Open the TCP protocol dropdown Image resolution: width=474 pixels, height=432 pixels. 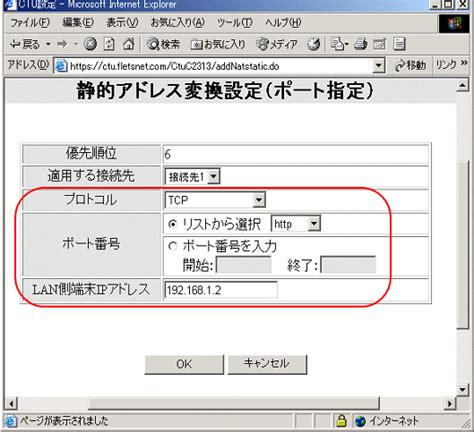coord(259,200)
